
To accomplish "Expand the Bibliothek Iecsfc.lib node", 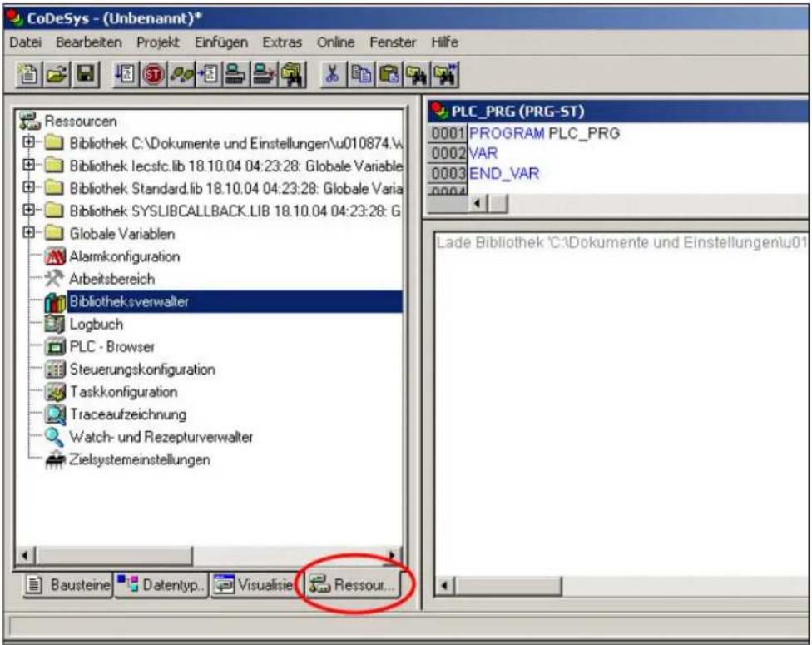I will (29, 164).
